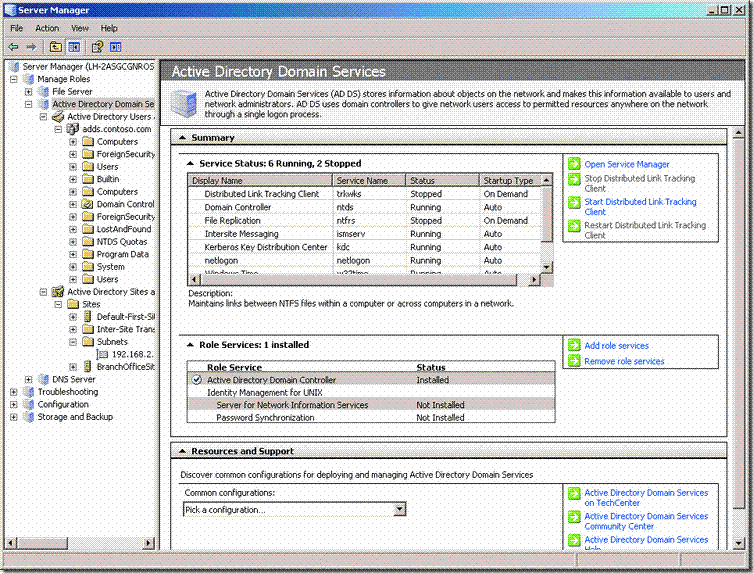Click the Help toolbar icon with question mark
This screenshot has width=754, height=574.
tap(97, 47)
